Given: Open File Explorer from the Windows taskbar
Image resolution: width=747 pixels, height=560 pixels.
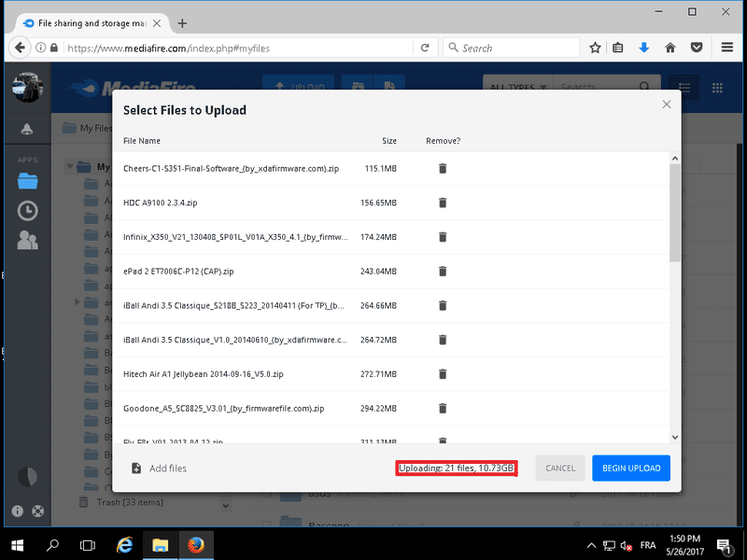Looking at the screenshot, I should [160, 544].
